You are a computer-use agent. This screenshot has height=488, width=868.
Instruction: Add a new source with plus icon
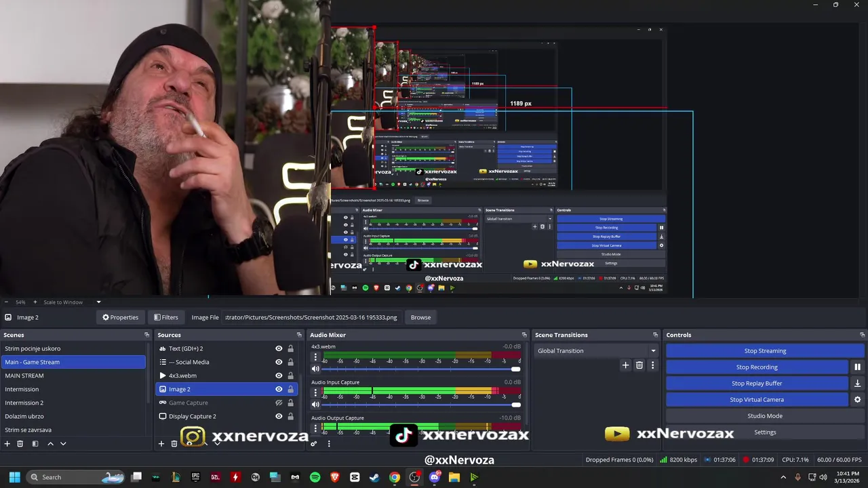[x=161, y=443]
